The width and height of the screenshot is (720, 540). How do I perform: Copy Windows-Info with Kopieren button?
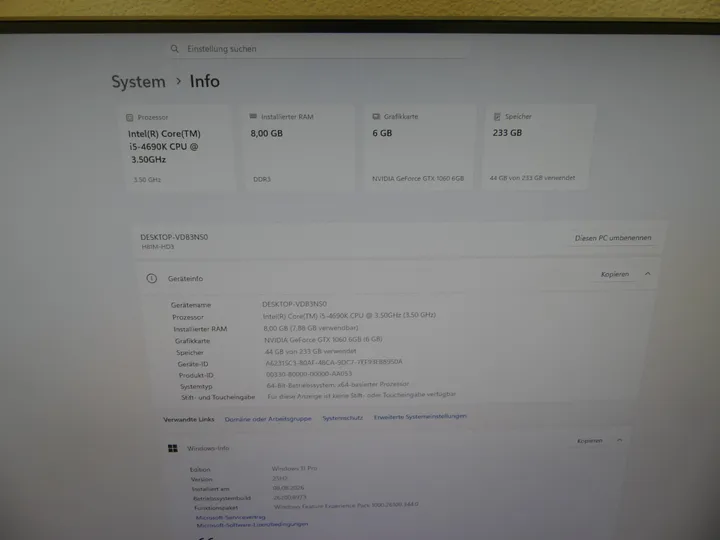coord(590,441)
